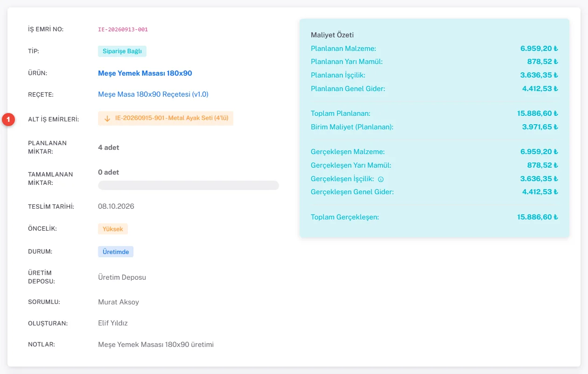Click the Üretimde status badge
The width and height of the screenshot is (588, 374).
coord(116,252)
